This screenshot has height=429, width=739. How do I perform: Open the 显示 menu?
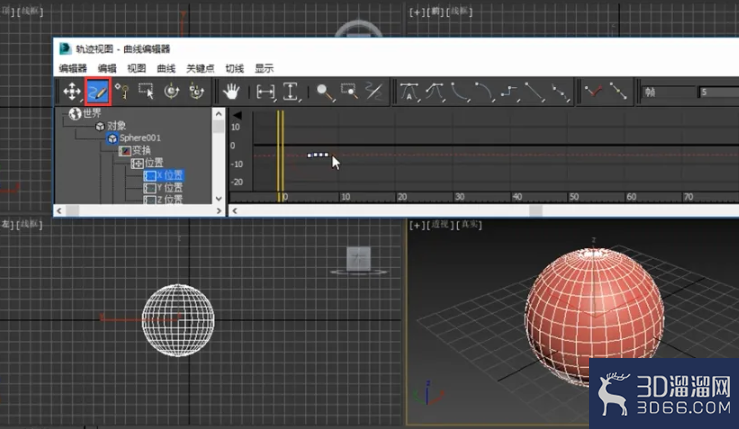point(264,68)
